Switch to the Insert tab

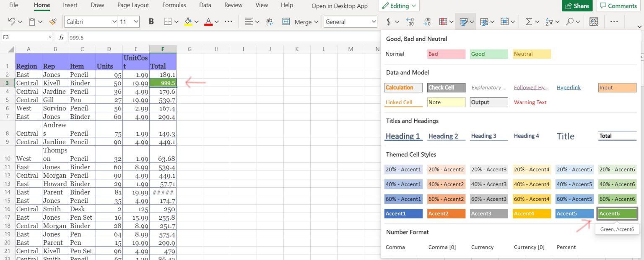70,5
